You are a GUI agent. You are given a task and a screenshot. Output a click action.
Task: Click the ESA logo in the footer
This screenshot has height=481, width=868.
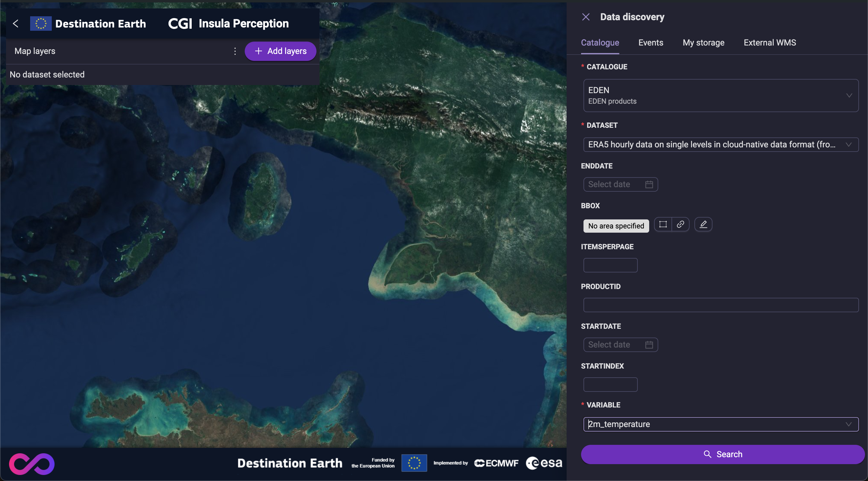[x=544, y=463]
